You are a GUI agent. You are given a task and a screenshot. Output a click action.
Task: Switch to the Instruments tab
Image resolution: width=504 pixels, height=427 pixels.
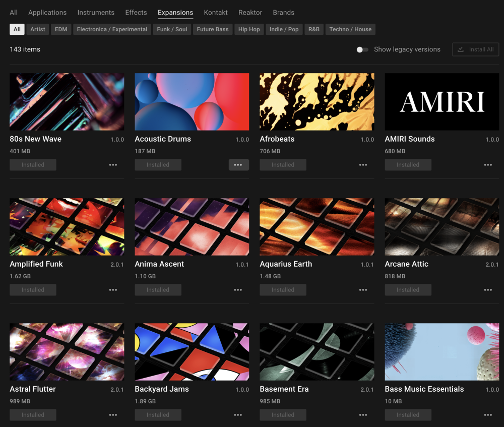point(96,13)
